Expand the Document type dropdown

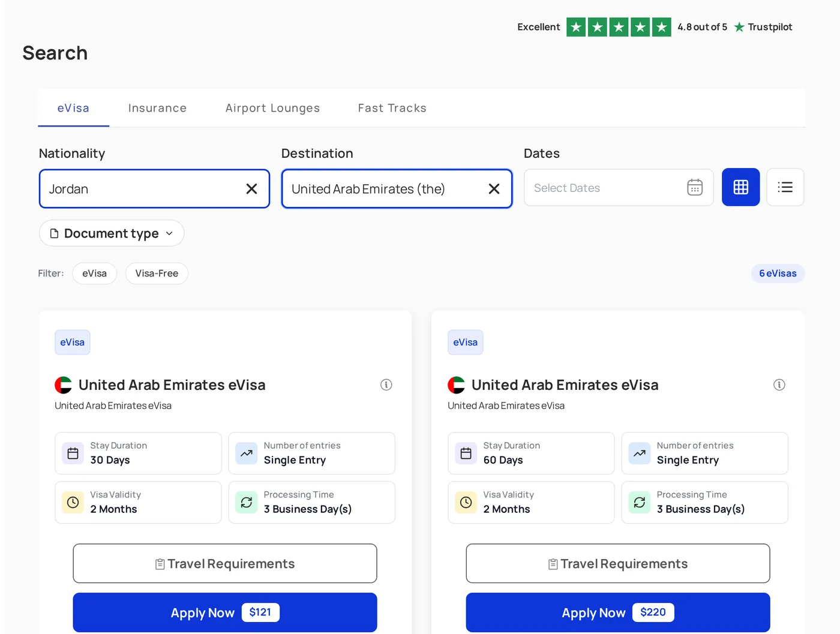pos(112,233)
